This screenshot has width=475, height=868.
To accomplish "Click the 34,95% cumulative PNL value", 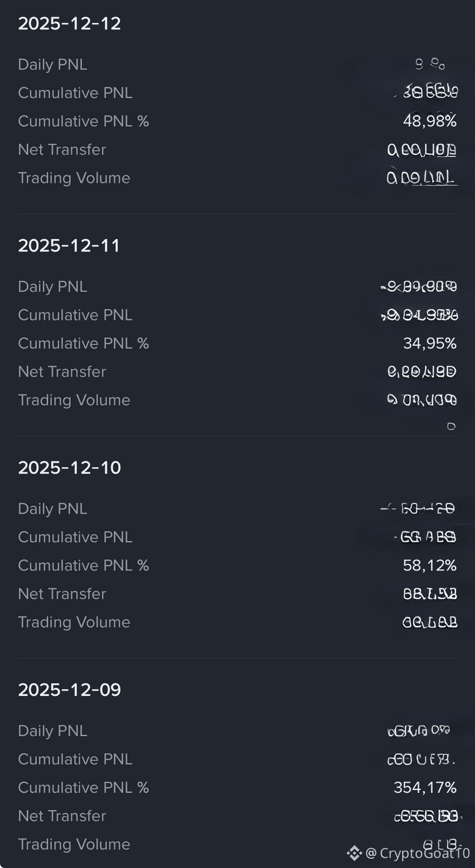I will coord(430,343).
